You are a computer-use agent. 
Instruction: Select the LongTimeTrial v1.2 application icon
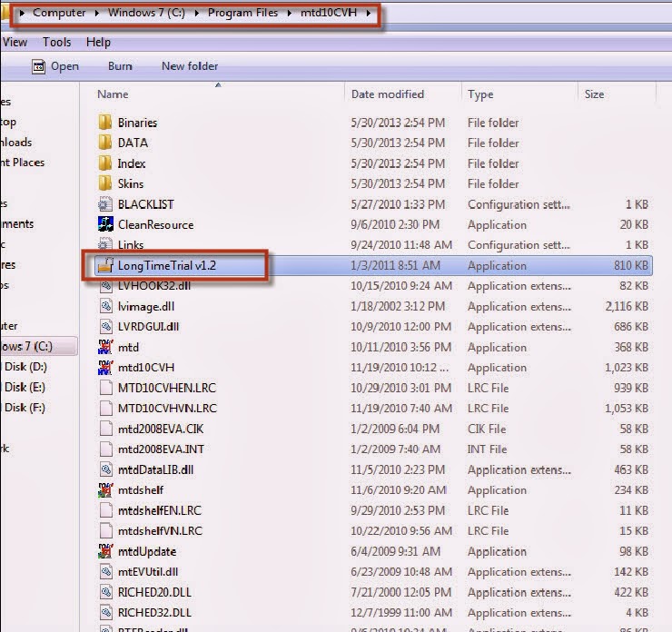105,265
